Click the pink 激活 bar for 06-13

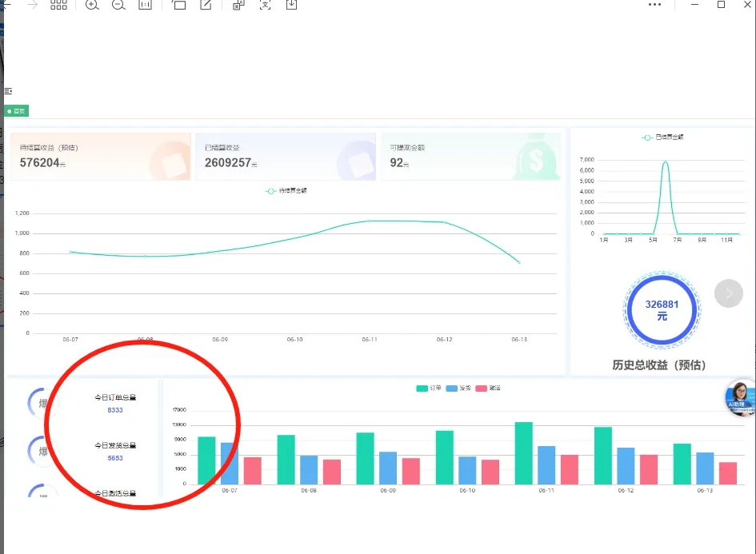click(728, 473)
